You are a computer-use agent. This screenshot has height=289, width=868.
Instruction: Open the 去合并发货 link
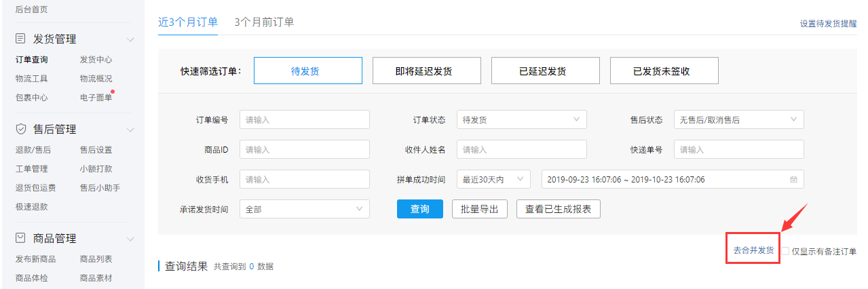753,250
